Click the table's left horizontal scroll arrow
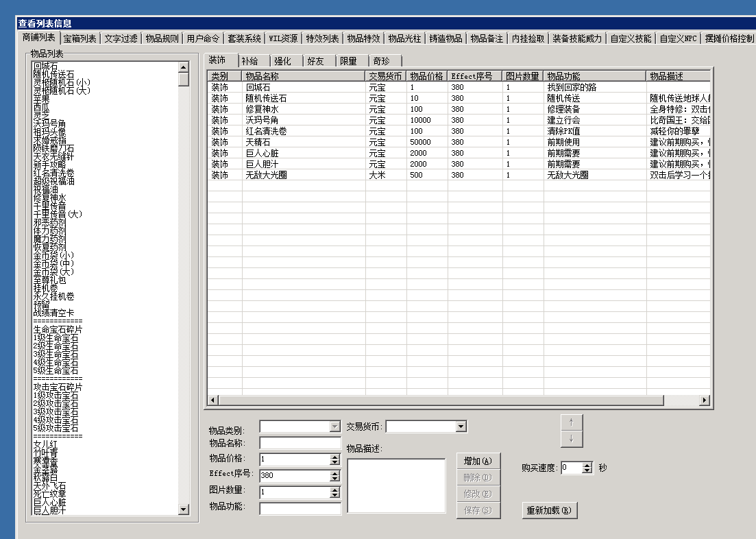756x539 pixels. 212,400
